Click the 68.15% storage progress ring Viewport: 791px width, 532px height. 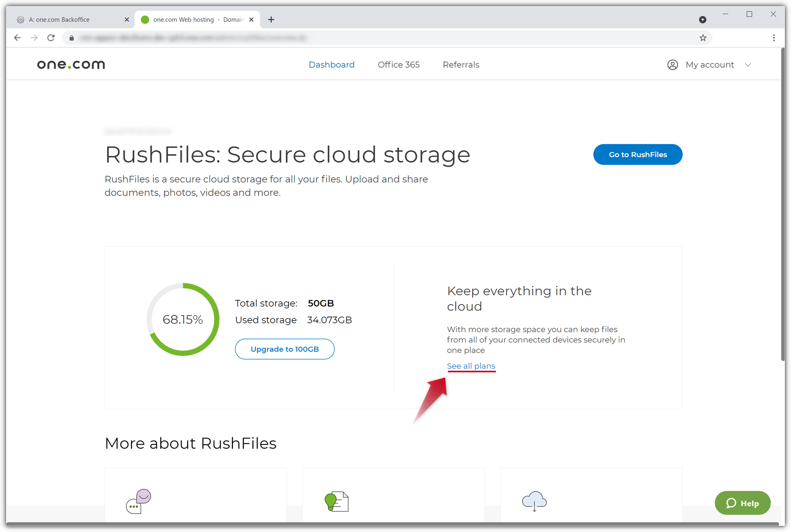pyautogui.click(x=183, y=319)
